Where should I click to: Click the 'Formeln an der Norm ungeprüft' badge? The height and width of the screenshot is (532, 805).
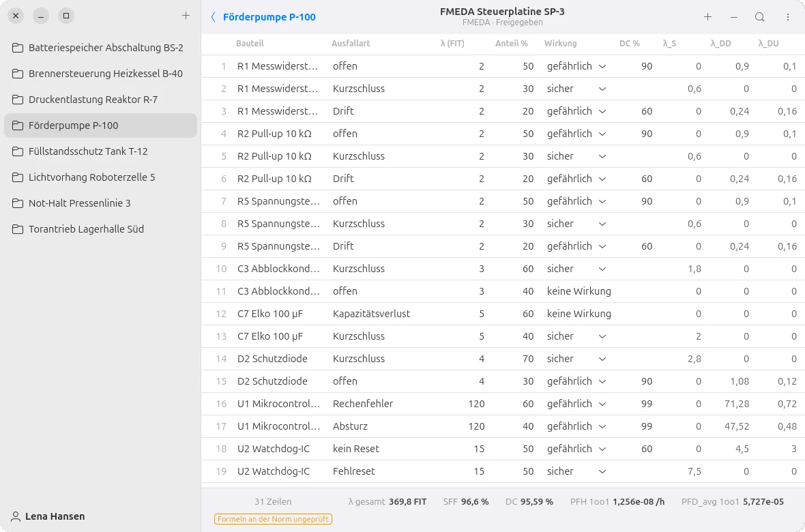[273, 519]
